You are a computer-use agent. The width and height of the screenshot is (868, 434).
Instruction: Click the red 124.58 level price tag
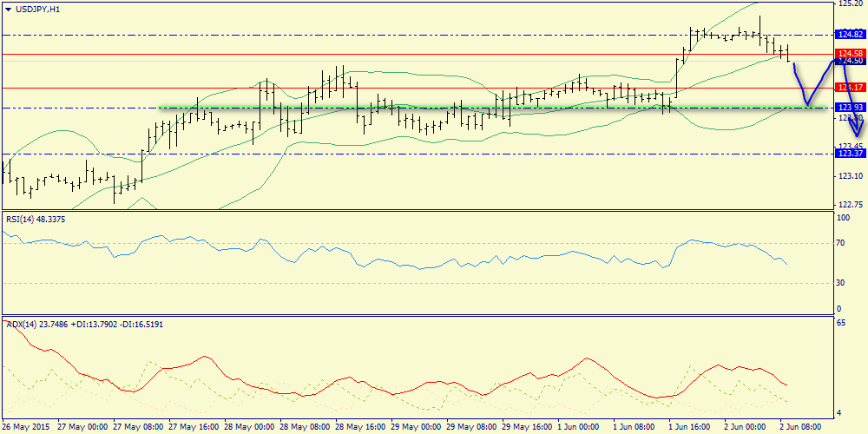pyautogui.click(x=852, y=54)
